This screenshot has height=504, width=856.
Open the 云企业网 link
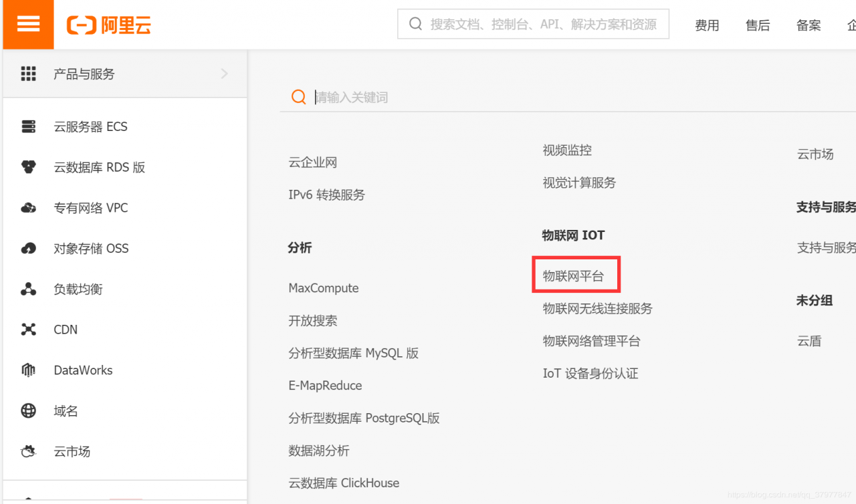click(313, 162)
